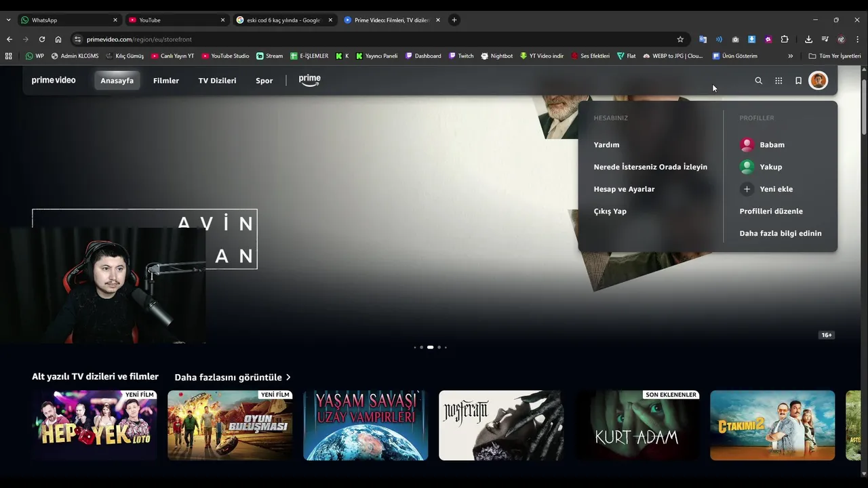Click the browser home button

point(58,39)
